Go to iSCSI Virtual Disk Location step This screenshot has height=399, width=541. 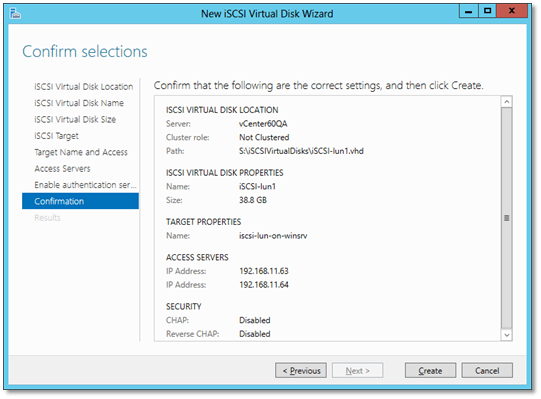point(83,87)
